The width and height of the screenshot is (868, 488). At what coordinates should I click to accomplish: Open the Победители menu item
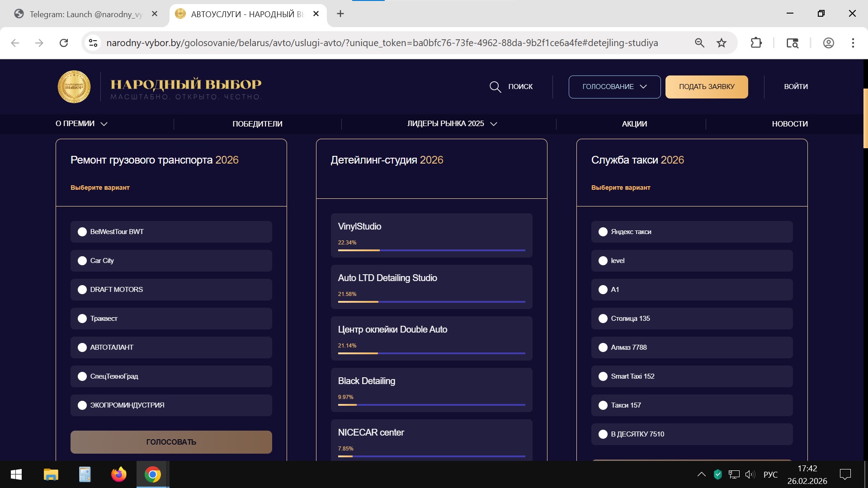point(257,124)
